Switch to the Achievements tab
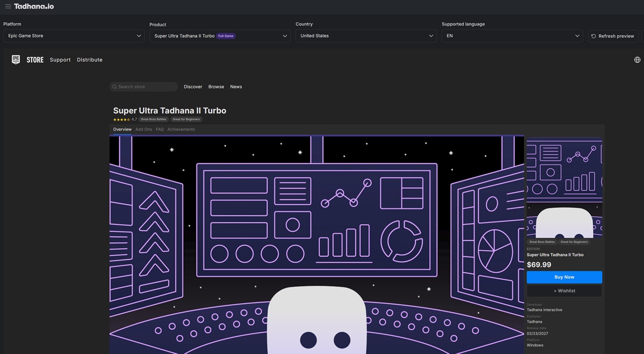The image size is (644, 354). pos(181,129)
